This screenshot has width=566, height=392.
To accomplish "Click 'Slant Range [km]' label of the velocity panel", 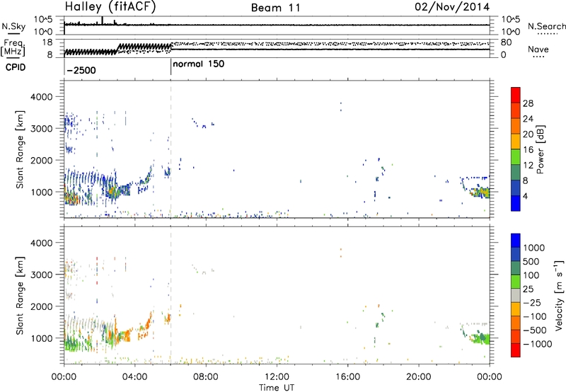I will [20, 295].
